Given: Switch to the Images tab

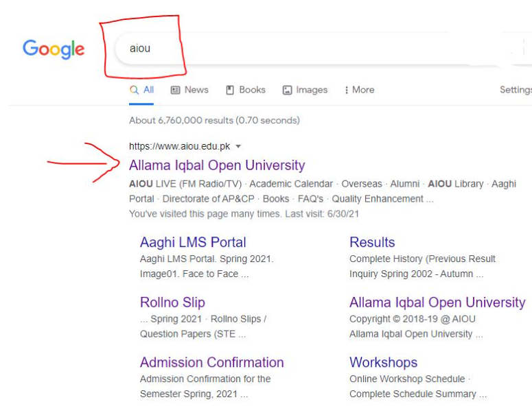Looking at the screenshot, I should pos(305,90).
